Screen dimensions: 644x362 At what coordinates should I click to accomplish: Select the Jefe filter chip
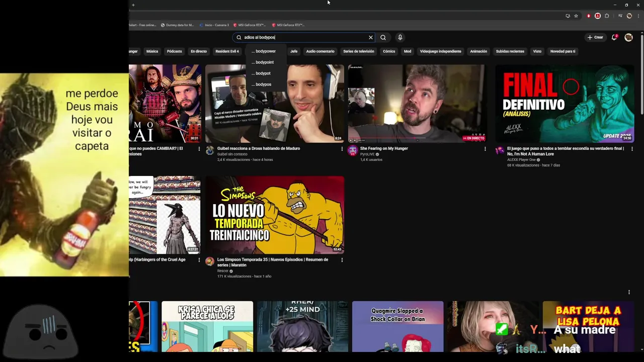[x=294, y=51]
